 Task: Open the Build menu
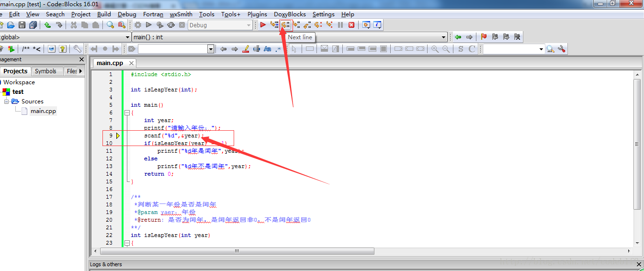click(104, 14)
